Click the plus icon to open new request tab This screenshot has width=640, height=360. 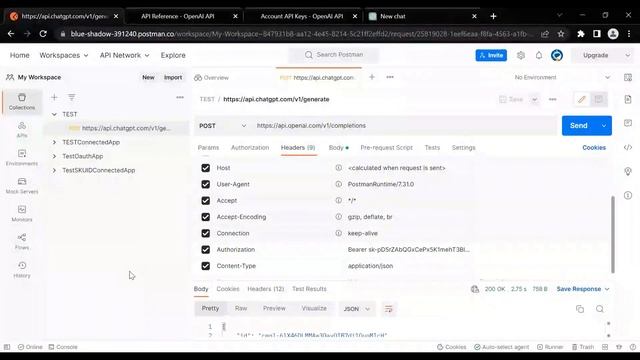click(x=372, y=77)
